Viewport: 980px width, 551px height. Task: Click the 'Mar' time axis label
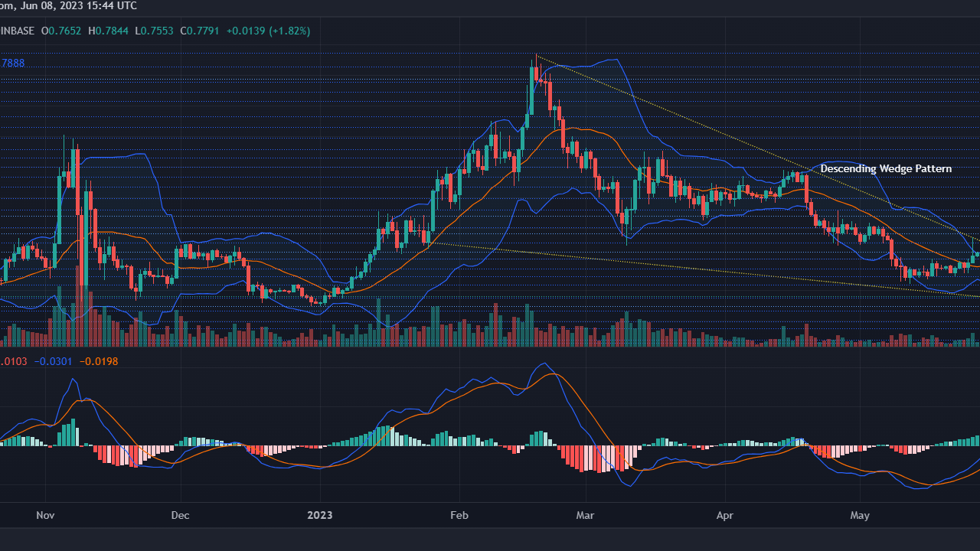pos(585,515)
